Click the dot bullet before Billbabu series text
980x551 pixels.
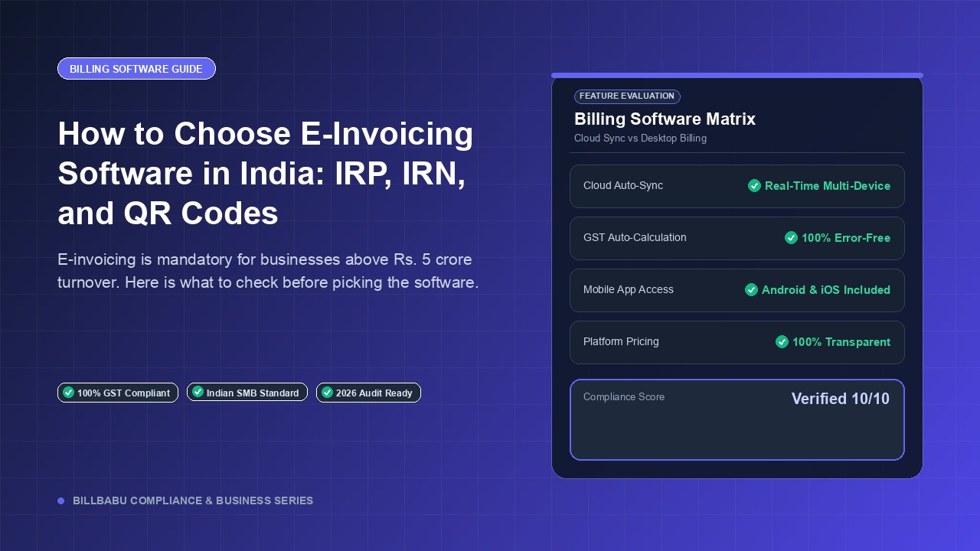click(x=60, y=500)
